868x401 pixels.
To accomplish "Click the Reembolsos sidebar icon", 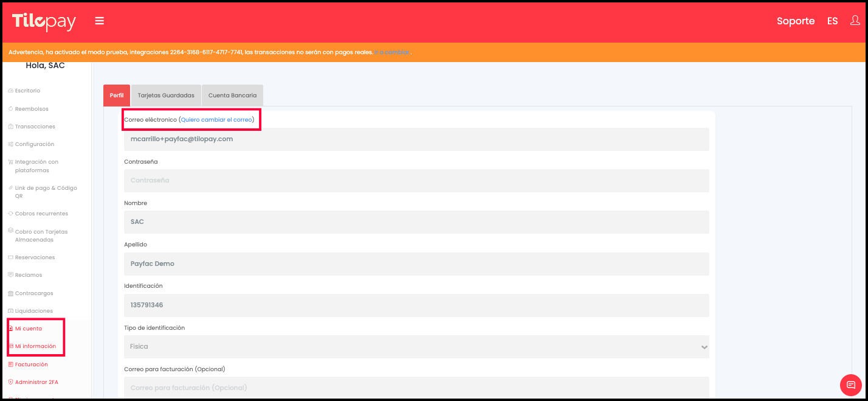I will coord(10,109).
